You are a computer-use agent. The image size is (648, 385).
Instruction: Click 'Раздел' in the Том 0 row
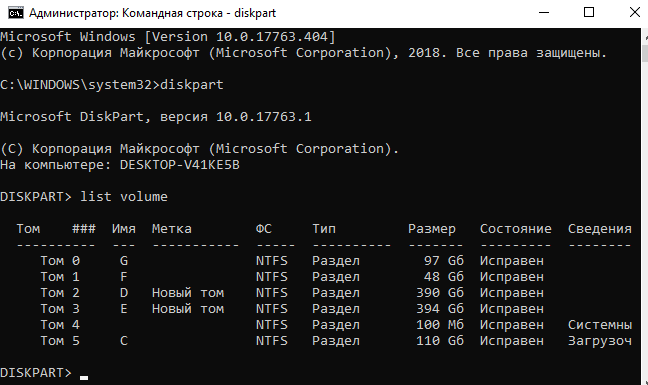(336, 261)
